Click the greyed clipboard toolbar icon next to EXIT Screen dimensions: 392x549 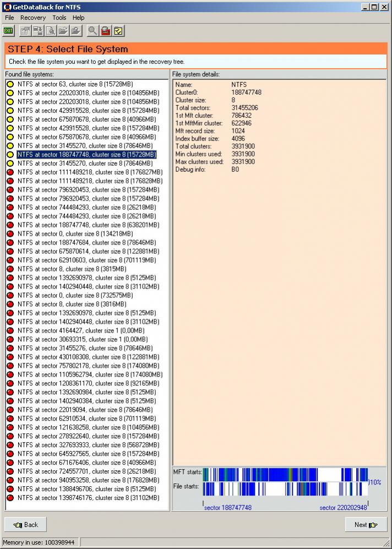coord(25,31)
